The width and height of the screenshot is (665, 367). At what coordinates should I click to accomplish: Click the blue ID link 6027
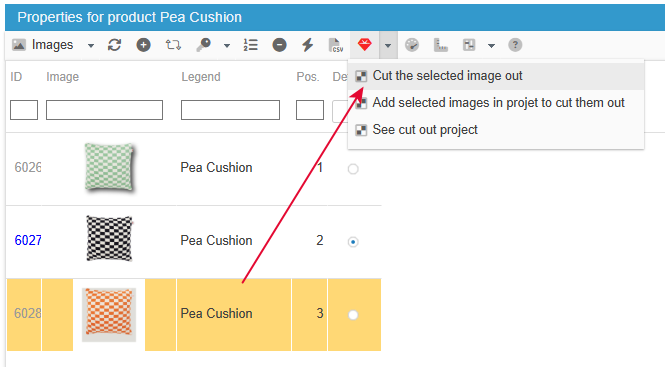[x=28, y=241]
